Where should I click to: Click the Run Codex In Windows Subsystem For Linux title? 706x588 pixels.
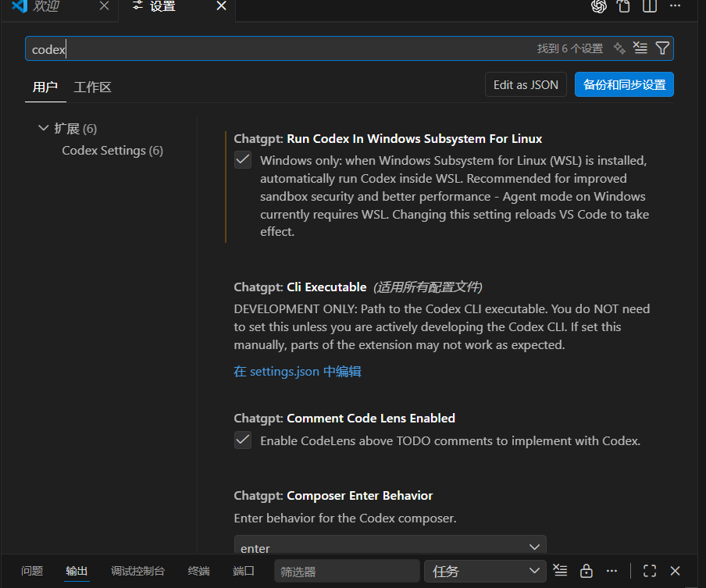click(387, 139)
